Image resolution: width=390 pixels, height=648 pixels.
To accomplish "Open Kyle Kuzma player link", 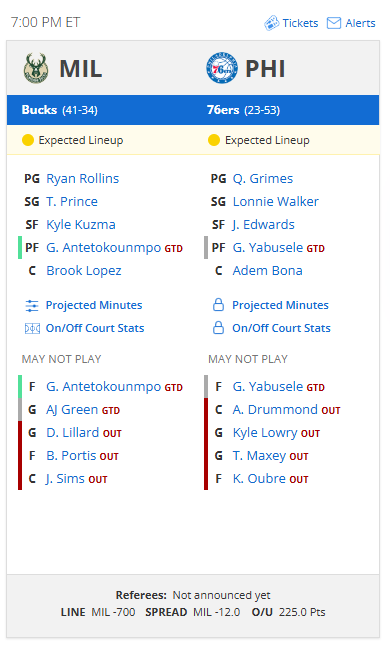I will click(x=81, y=224).
